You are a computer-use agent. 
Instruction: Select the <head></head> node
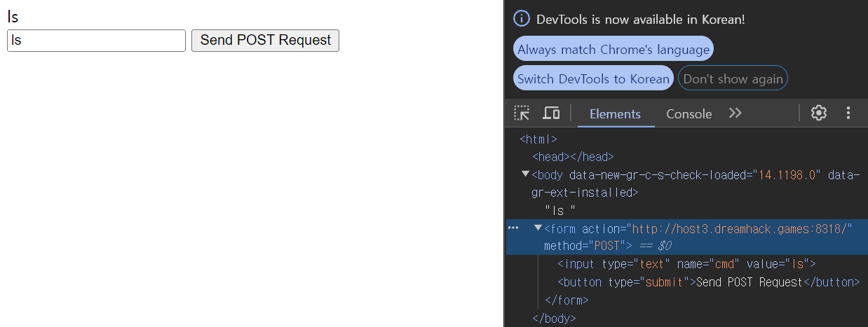(x=573, y=157)
